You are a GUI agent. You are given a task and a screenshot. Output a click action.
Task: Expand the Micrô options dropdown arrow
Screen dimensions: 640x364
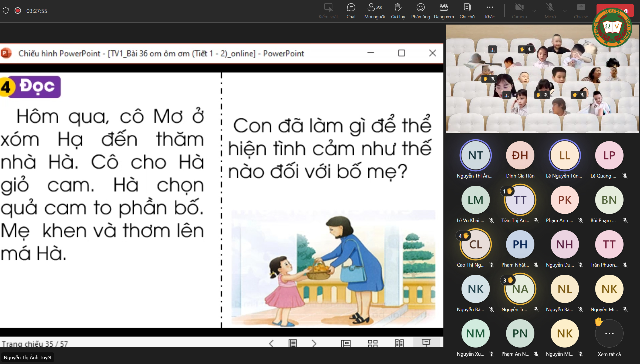pyautogui.click(x=565, y=11)
